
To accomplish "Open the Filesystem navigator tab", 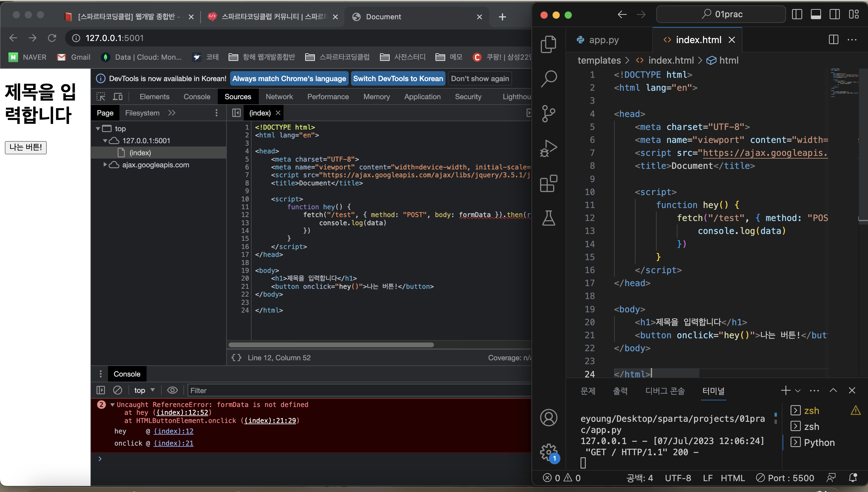I will [142, 113].
